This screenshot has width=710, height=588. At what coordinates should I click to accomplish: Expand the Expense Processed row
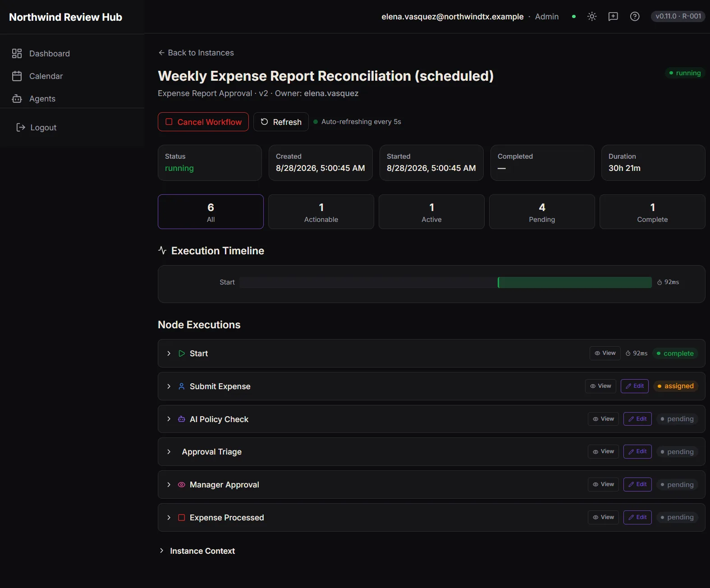click(169, 518)
